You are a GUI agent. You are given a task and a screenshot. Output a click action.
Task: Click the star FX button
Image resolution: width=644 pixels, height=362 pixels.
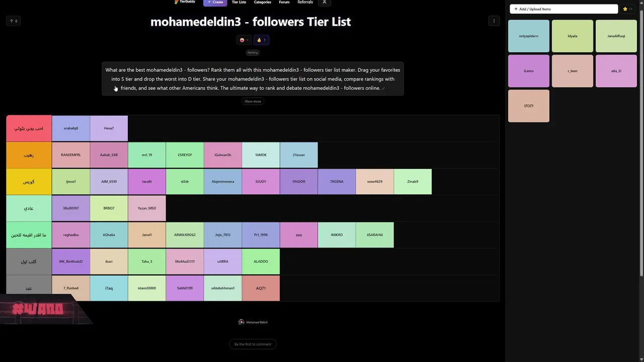627,9
